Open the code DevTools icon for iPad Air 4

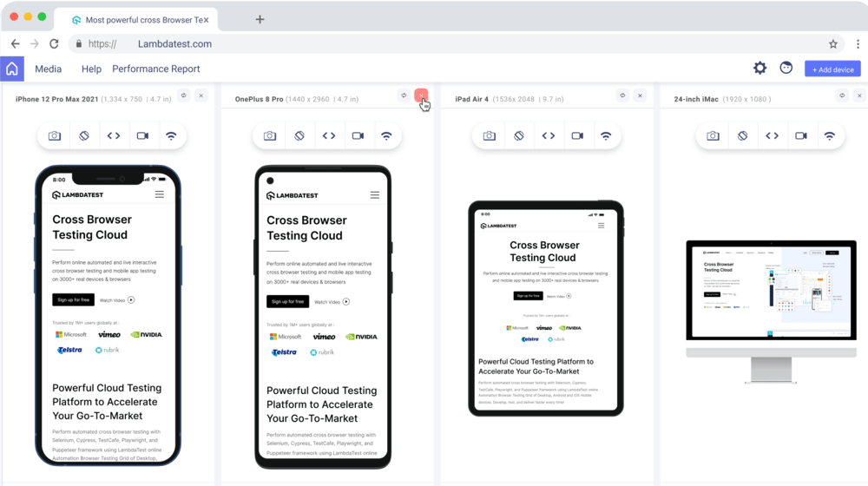(x=549, y=135)
